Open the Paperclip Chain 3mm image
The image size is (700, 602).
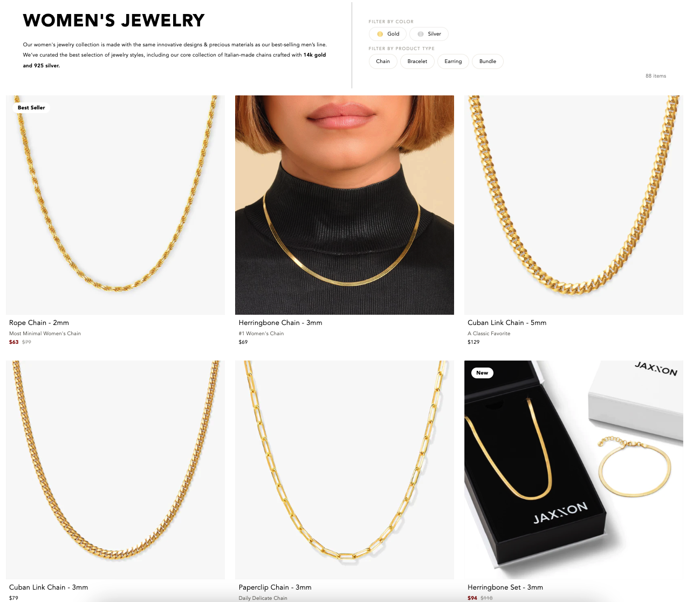click(345, 470)
